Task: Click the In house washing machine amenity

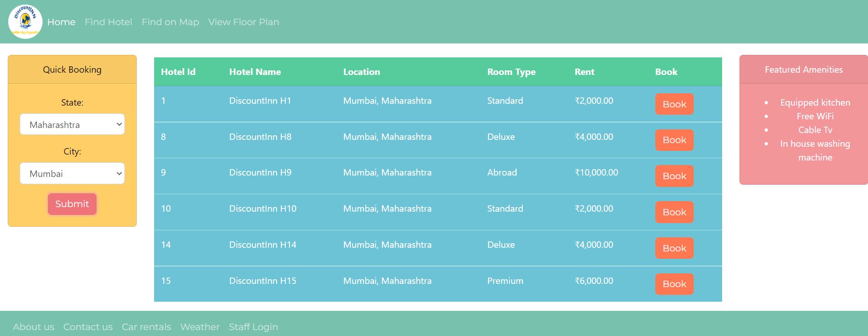Action: click(815, 150)
